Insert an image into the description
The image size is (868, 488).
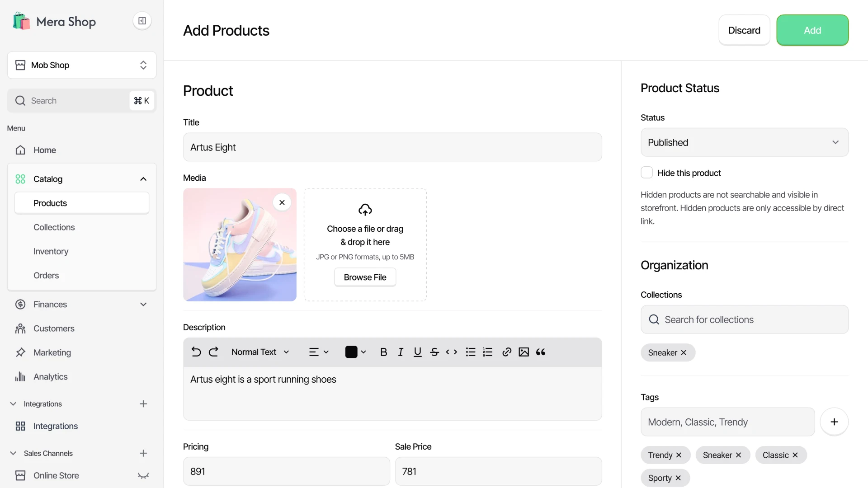pos(523,352)
